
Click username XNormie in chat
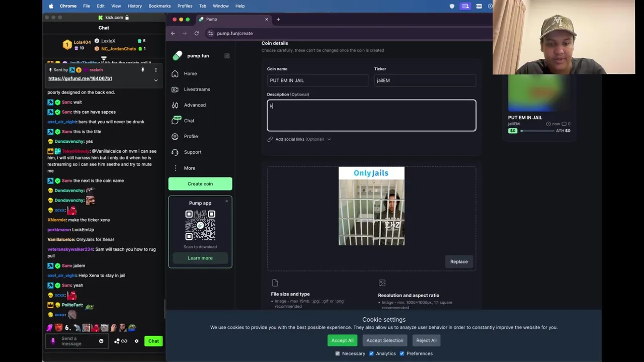click(57, 220)
